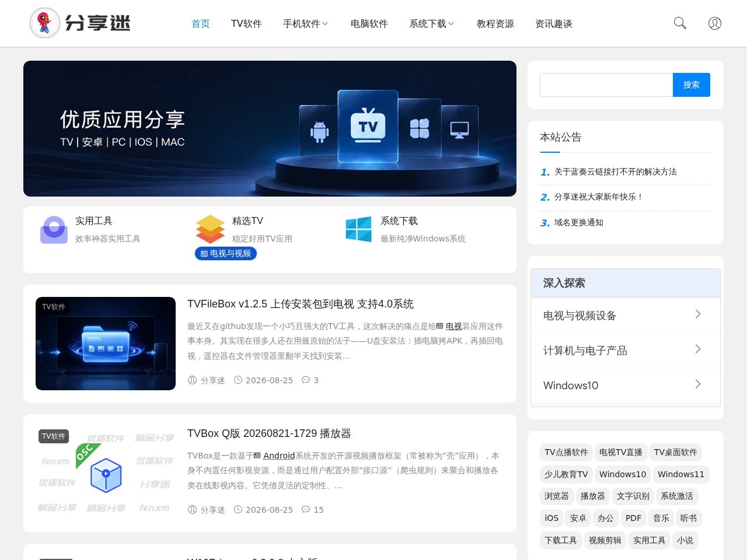Click the 实用工具 category card title
Viewport: 747px width, 560px height.
[x=94, y=221]
